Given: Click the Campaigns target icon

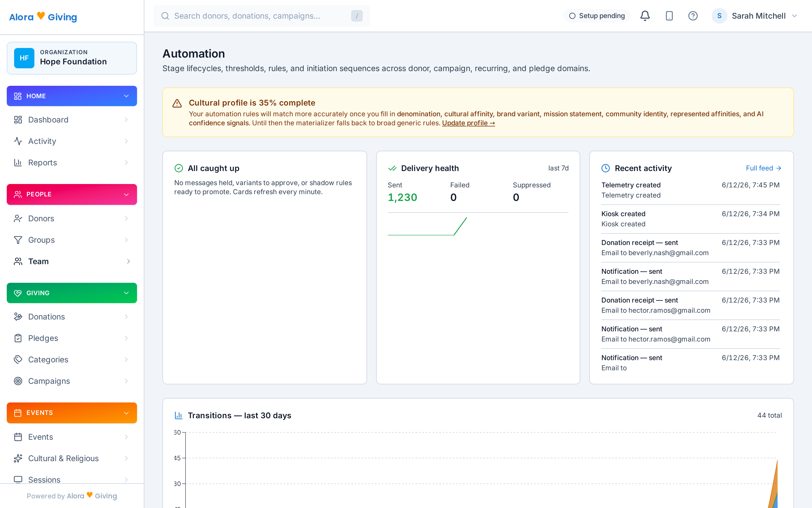Looking at the screenshot, I should pyautogui.click(x=18, y=381).
